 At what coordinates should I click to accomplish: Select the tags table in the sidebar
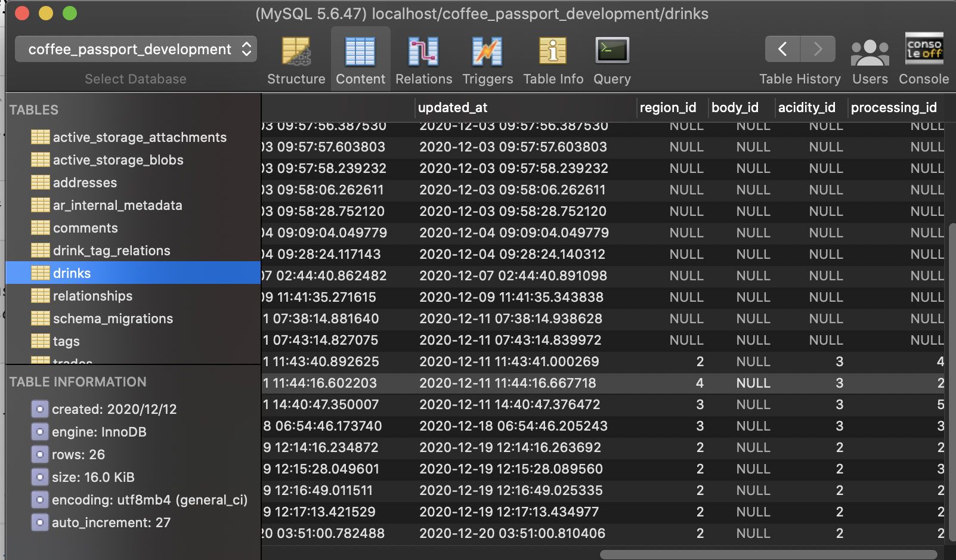point(66,341)
